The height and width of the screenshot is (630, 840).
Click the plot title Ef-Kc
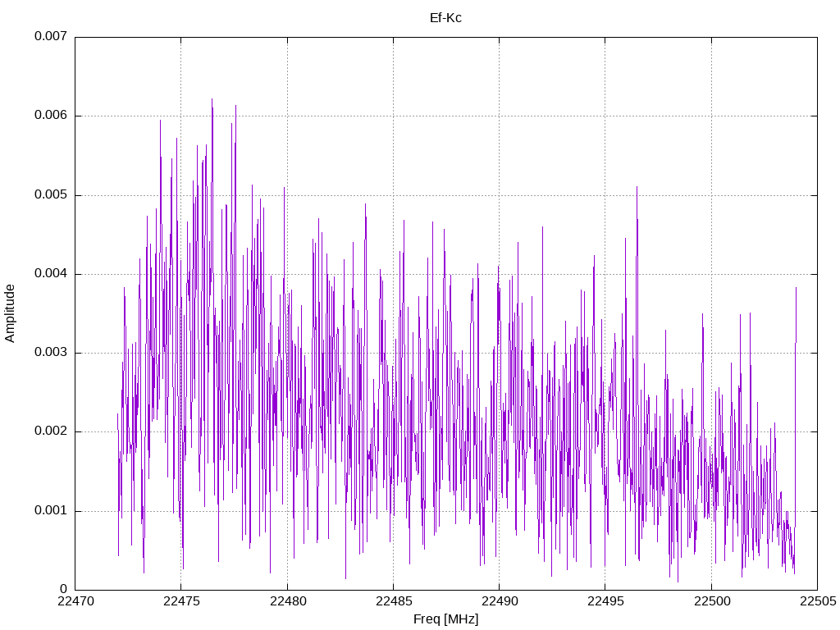tap(445, 18)
